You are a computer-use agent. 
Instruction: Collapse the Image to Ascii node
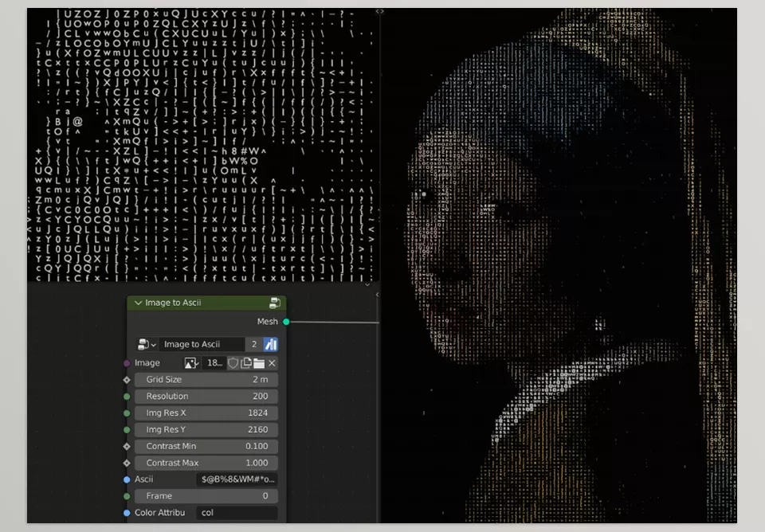138,303
